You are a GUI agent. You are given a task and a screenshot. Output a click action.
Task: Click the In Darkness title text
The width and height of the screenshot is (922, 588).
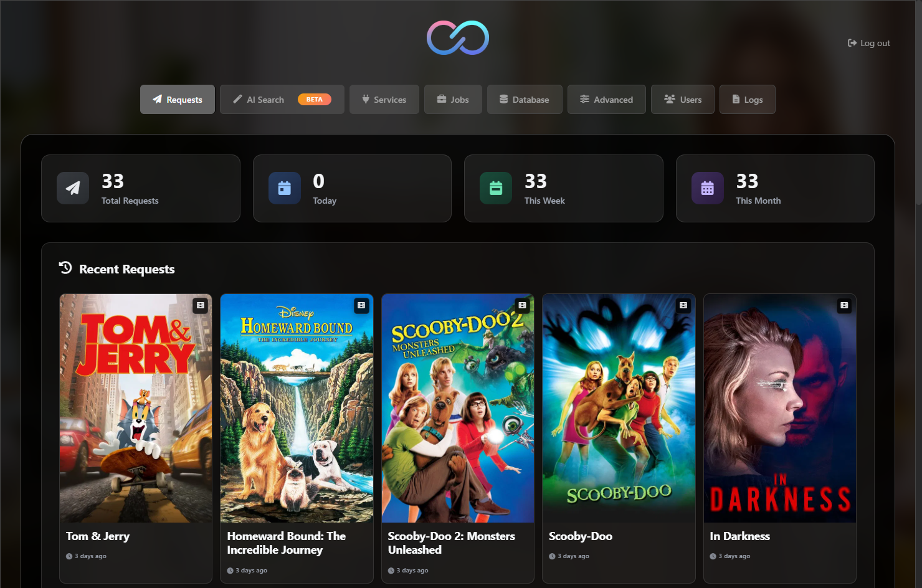(740, 536)
